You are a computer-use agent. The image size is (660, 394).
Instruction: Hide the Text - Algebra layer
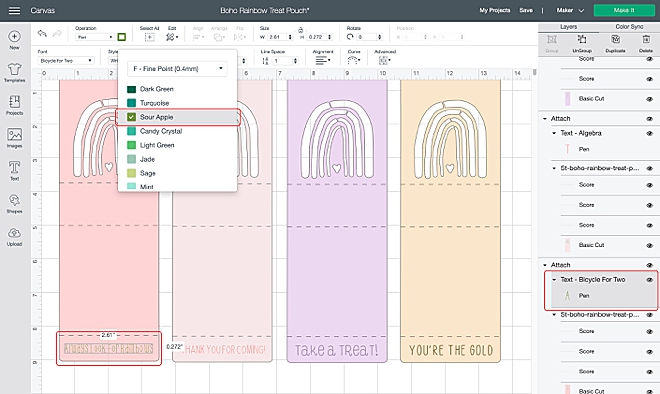(649, 133)
